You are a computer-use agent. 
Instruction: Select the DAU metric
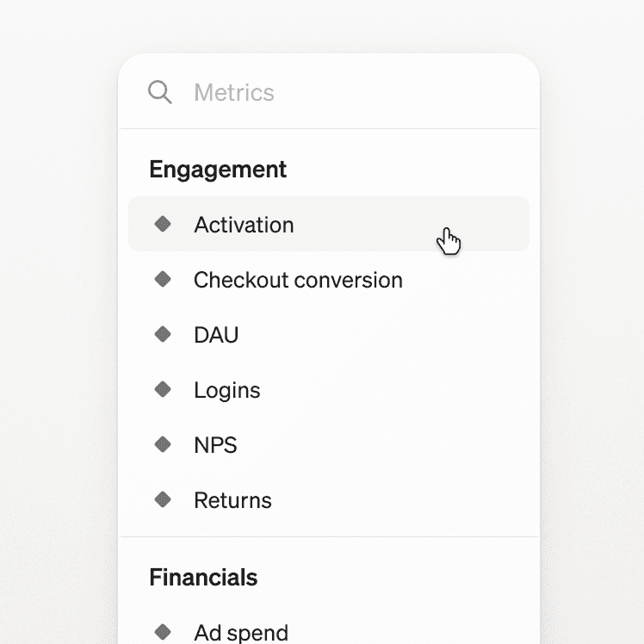(216, 335)
